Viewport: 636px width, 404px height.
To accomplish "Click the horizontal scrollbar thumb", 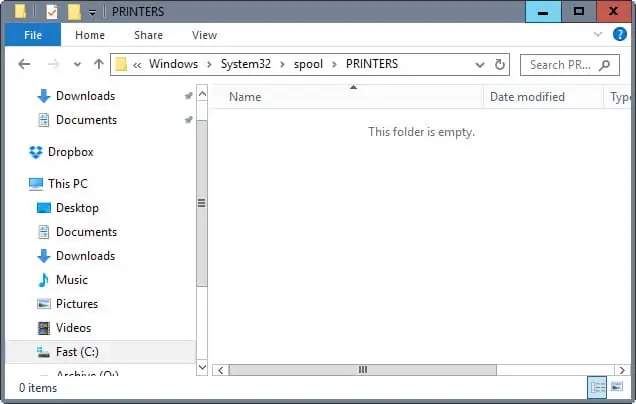I will [x=363, y=370].
